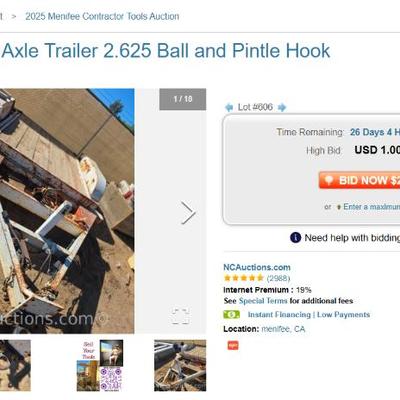
Task: Select the Sell Your Tools thumbnail
Action: coord(100,365)
